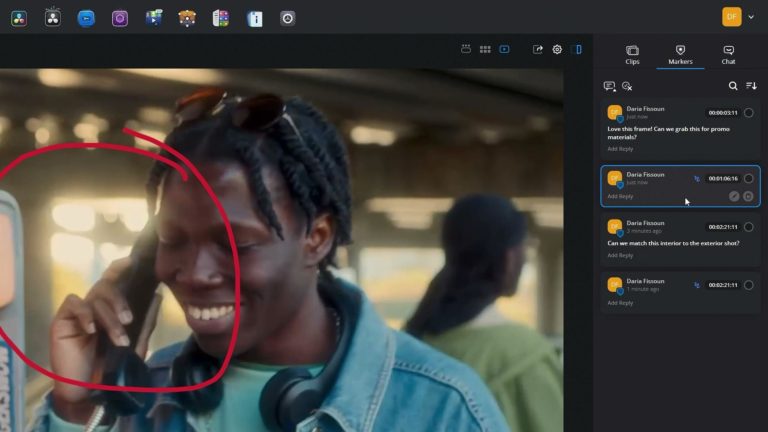Jump to timecode 00:01:06:16
768x432 pixels.
pos(723,178)
